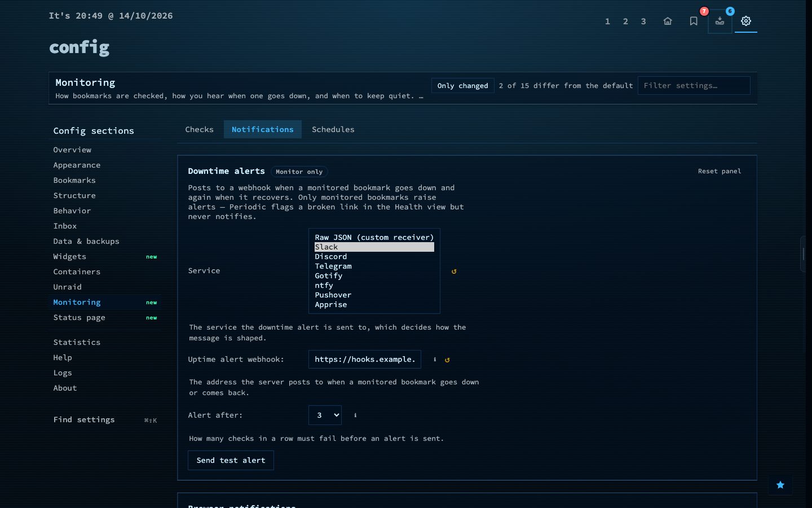Go to page 3 in top navigation
Image resolution: width=812 pixels, height=508 pixels.
click(643, 21)
